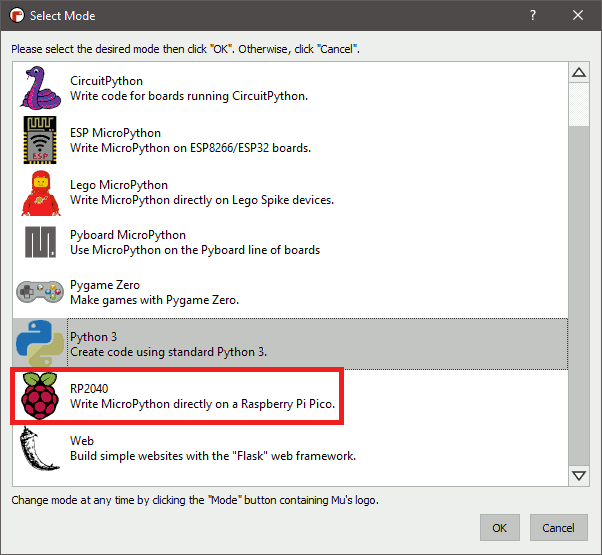This screenshot has height=555, width=602.
Task: Click "Build simple websites with the Flask web framework."
Action: tap(213, 456)
